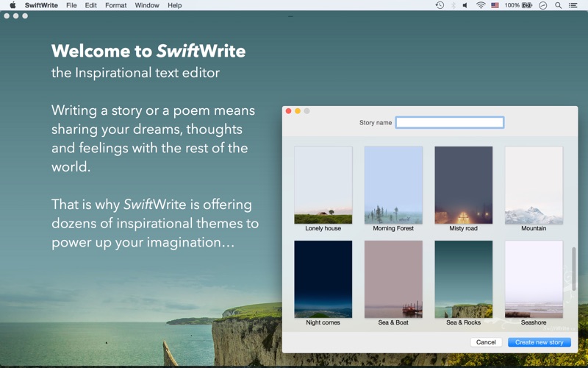Open the Format menu
Image resolution: width=588 pixels, height=368 pixels.
pos(116,5)
